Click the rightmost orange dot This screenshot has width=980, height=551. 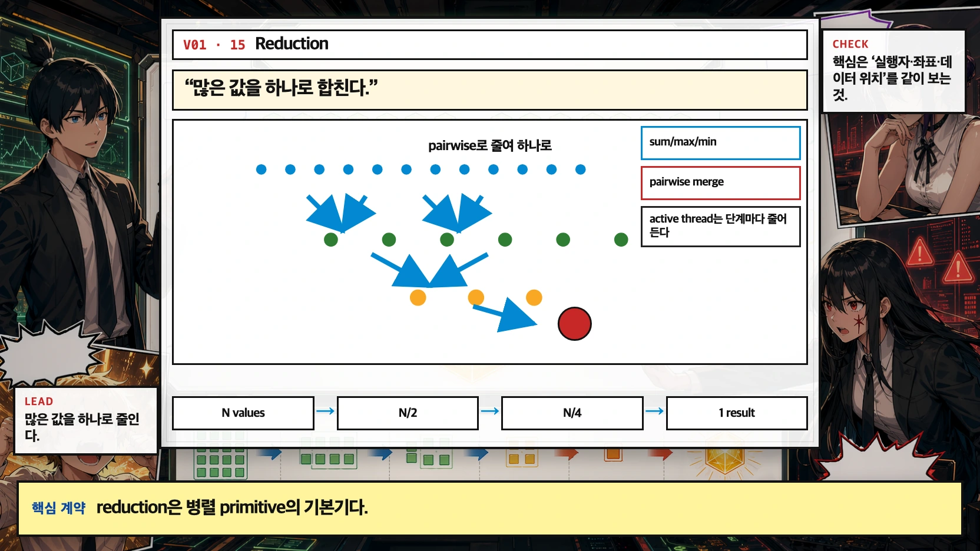(x=534, y=297)
